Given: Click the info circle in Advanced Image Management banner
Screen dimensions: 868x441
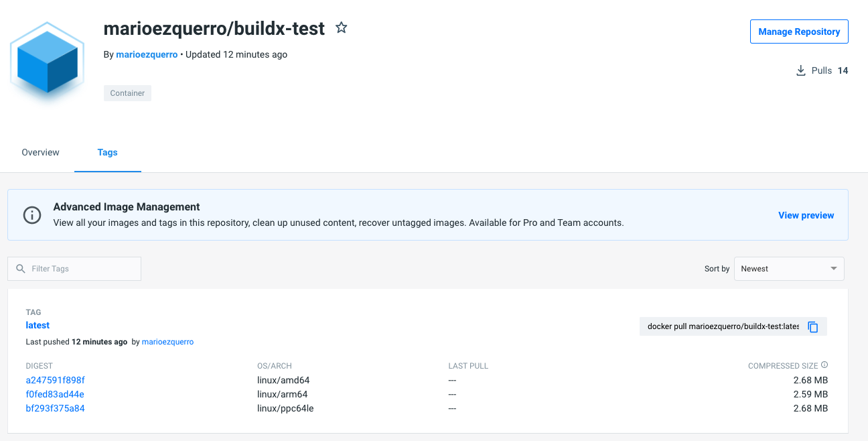Looking at the screenshot, I should coord(31,214).
